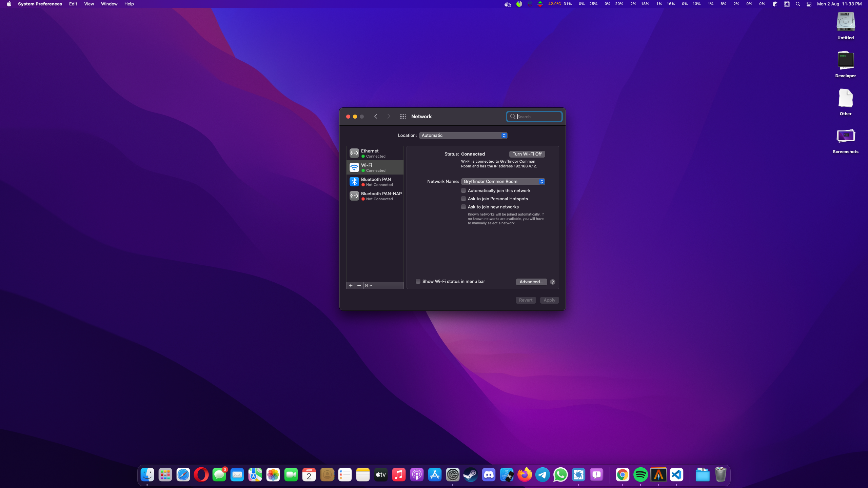Open the Window menu

click(x=109, y=4)
